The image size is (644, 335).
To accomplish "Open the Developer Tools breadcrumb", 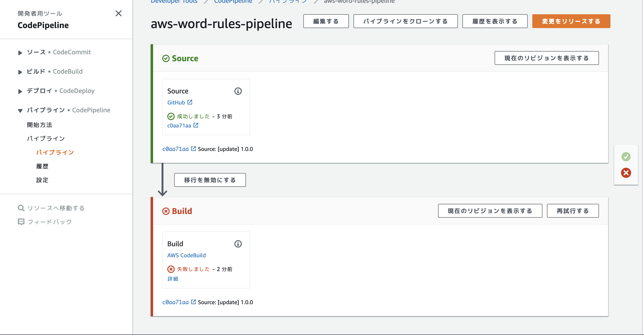I will pyautogui.click(x=174, y=2).
